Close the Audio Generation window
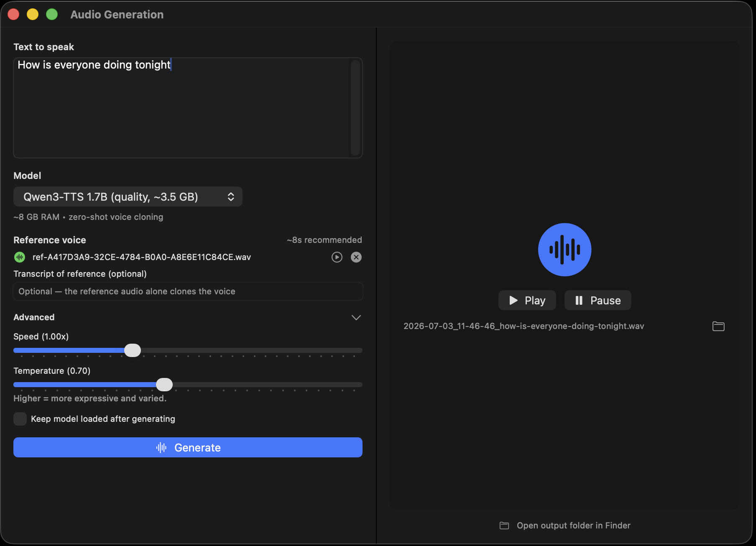 click(13, 14)
